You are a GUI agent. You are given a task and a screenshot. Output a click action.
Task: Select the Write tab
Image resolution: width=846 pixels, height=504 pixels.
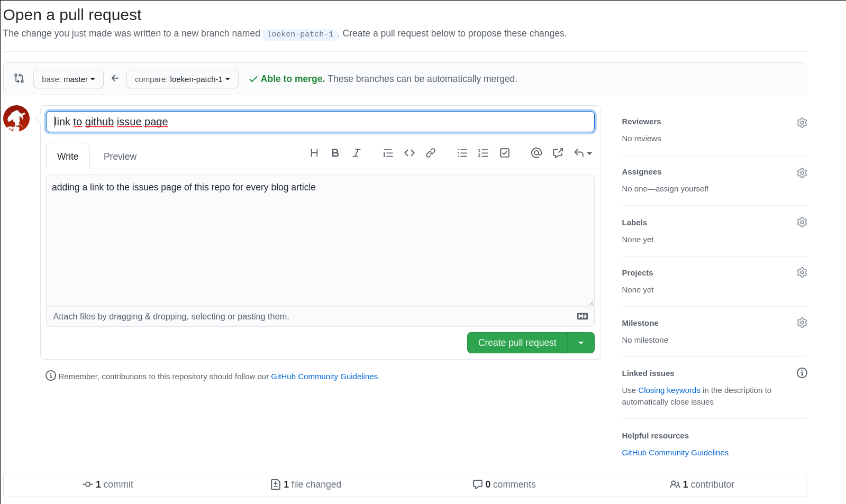[68, 157]
